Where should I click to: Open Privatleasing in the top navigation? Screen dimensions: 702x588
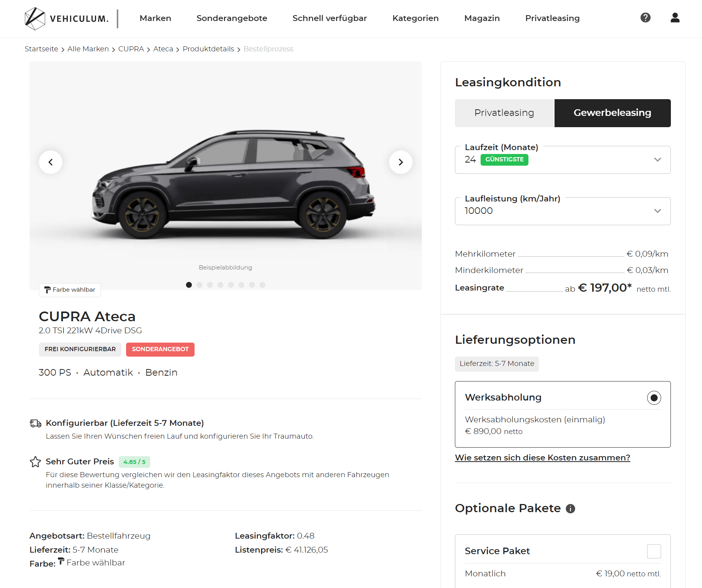[553, 18]
